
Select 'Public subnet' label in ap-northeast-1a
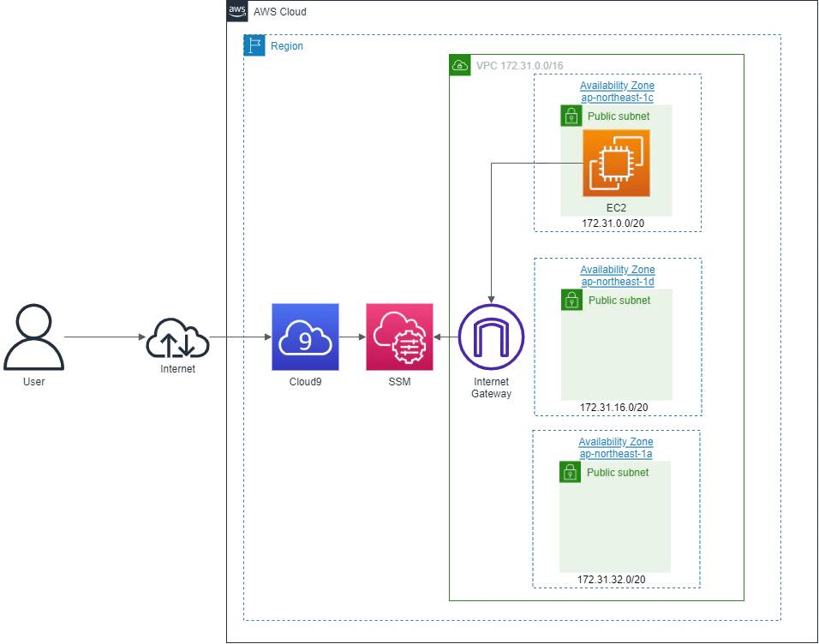pyautogui.click(x=618, y=472)
